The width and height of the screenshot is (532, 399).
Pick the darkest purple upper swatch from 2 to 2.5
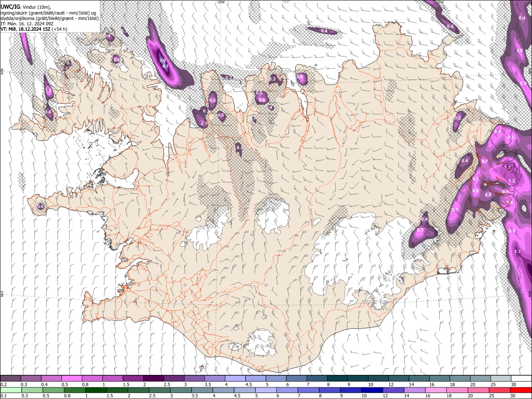[153, 378]
